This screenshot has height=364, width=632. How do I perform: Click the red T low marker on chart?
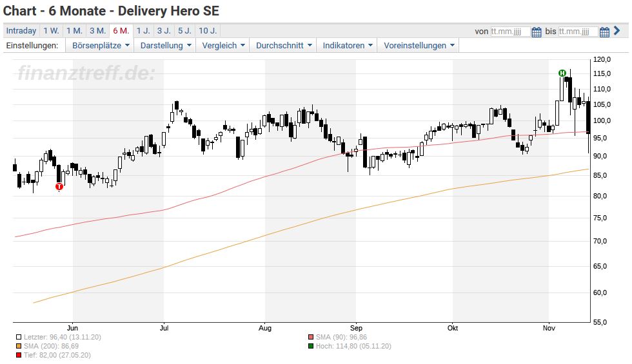[59, 186]
